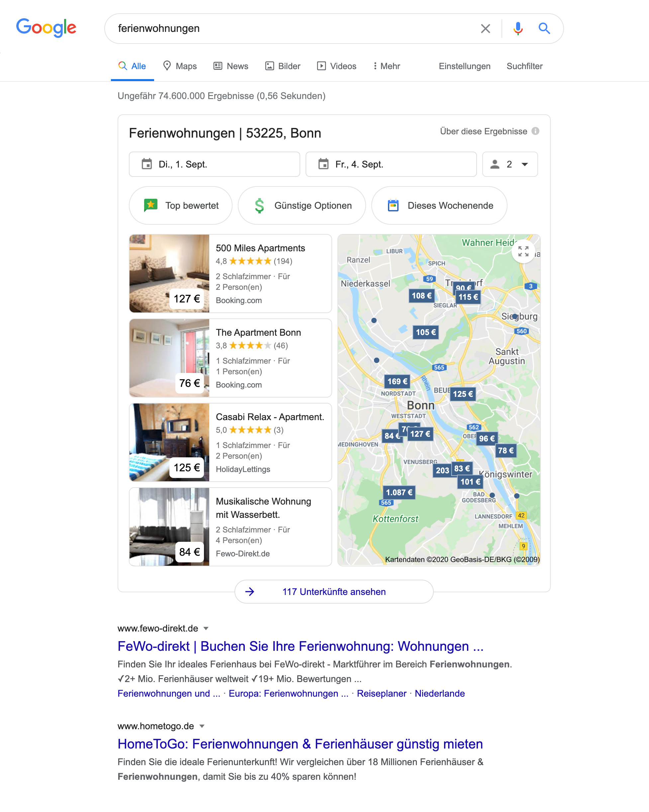The image size is (649, 812).
Task: Open the guest count dropdown
Action: tap(510, 164)
